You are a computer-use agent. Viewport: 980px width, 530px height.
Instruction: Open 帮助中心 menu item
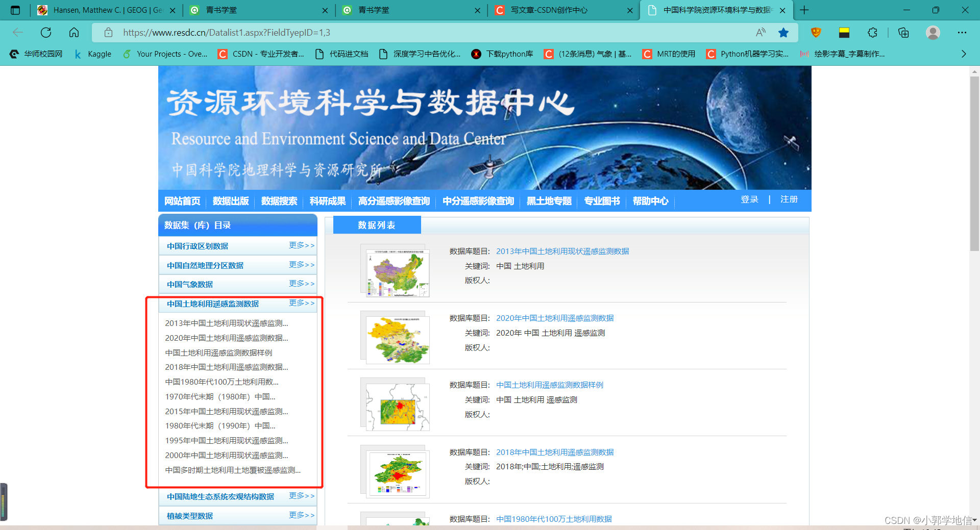(651, 201)
